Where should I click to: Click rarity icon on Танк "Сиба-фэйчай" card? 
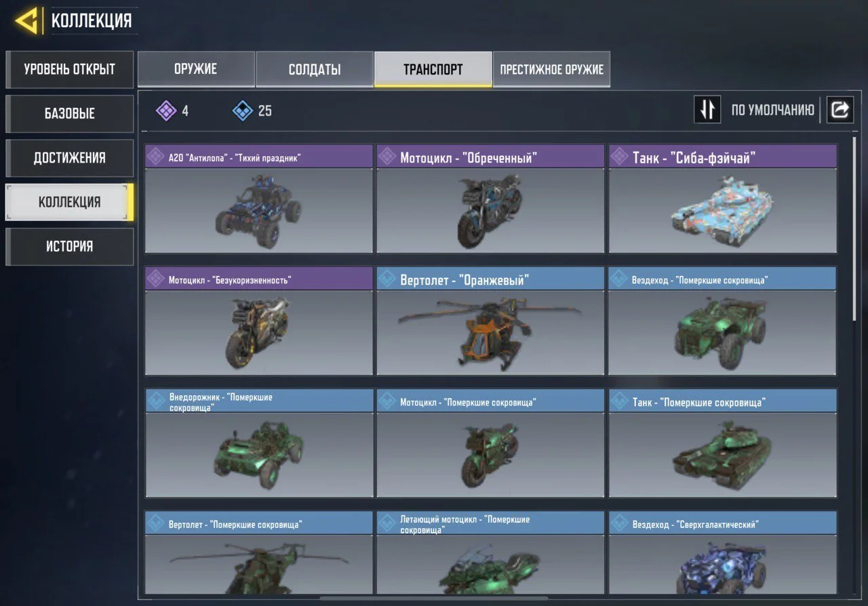coord(619,157)
